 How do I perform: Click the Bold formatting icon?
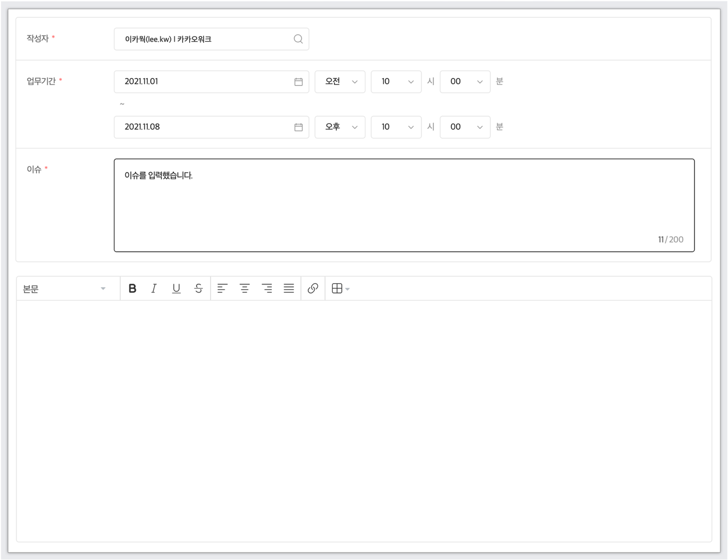[132, 288]
